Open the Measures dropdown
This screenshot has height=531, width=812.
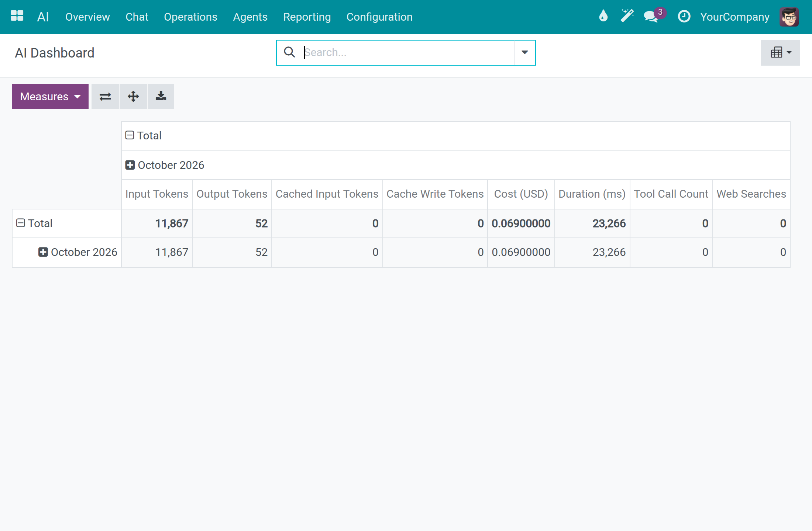pos(50,97)
